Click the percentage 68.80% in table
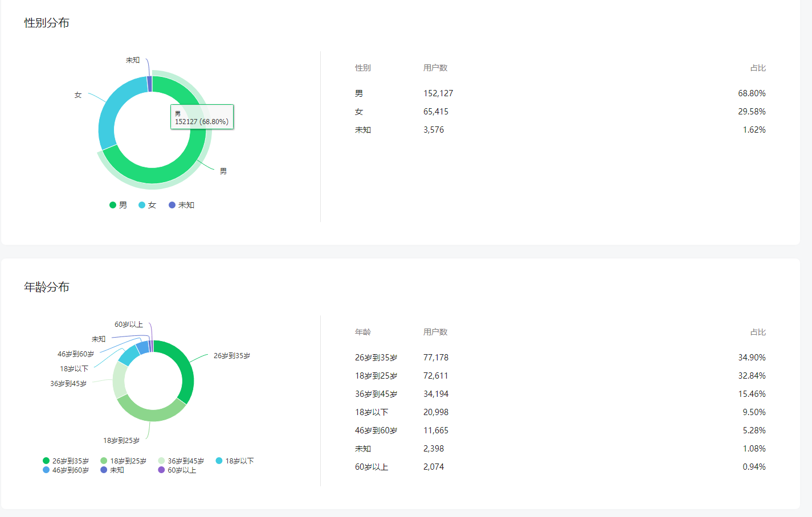This screenshot has width=812, height=517. pyautogui.click(x=752, y=93)
